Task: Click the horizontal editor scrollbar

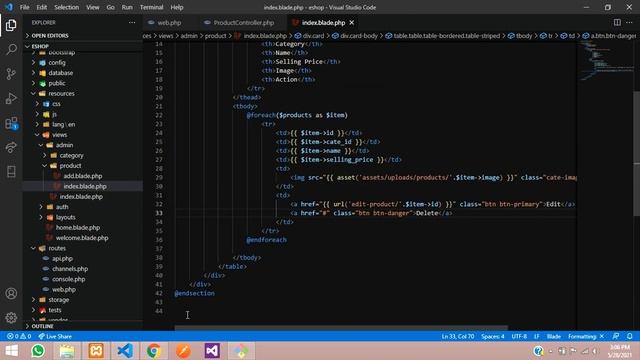Action: pyautogui.click(x=341, y=328)
